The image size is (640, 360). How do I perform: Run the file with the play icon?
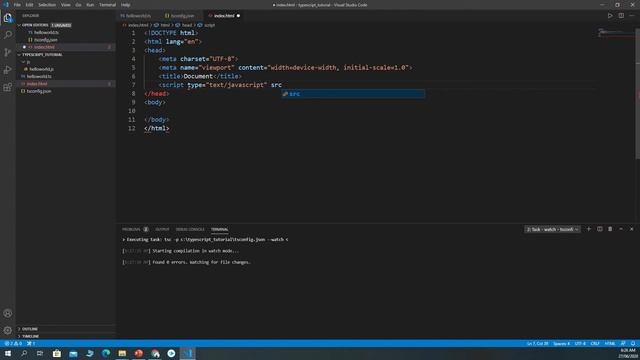point(610,16)
